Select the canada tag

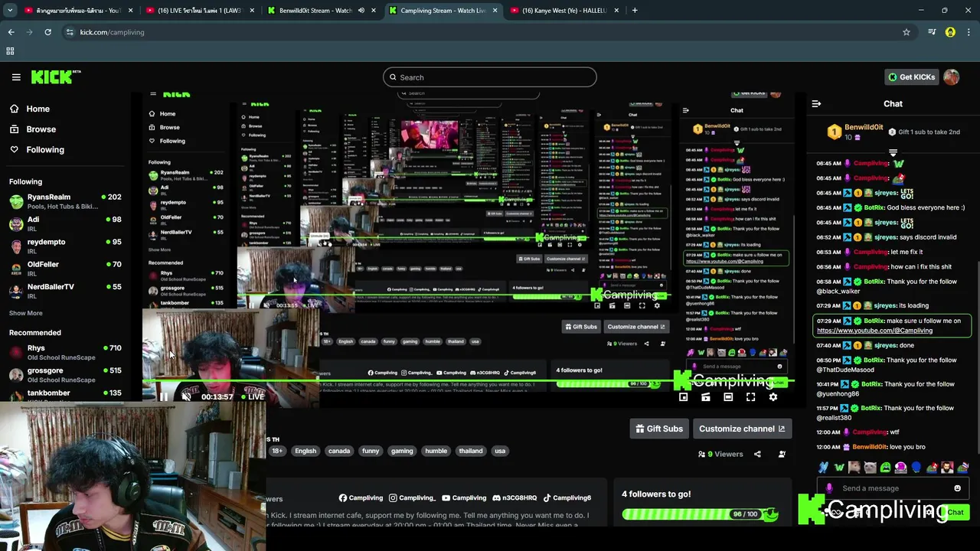pyautogui.click(x=339, y=451)
